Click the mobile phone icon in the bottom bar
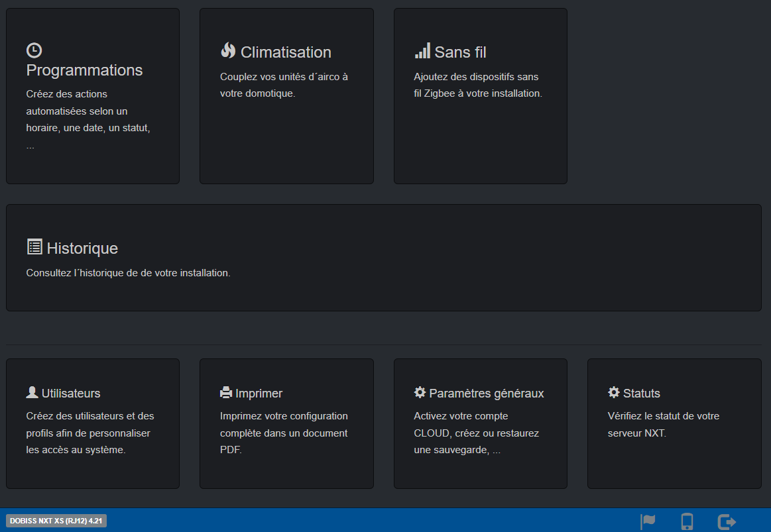Viewport: 771px width, 532px height. pyautogui.click(x=687, y=521)
